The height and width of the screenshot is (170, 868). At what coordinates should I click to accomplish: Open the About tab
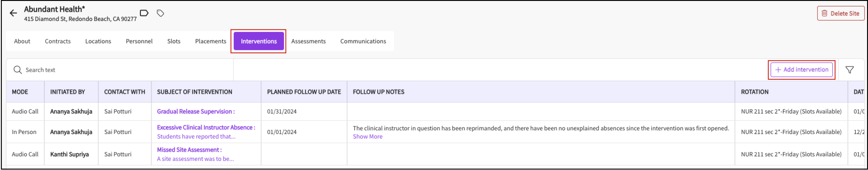[22, 41]
